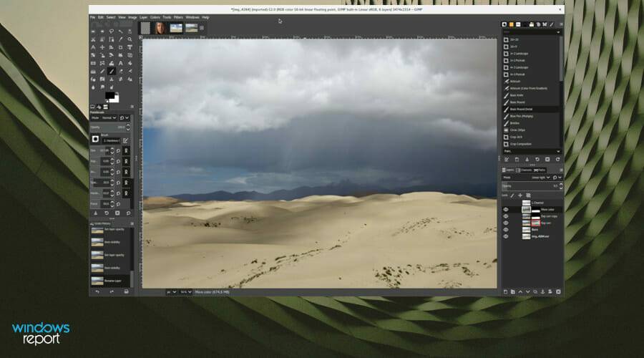Open the Select menu
Image resolution: width=644 pixels, height=358 pixels.
click(111, 17)
